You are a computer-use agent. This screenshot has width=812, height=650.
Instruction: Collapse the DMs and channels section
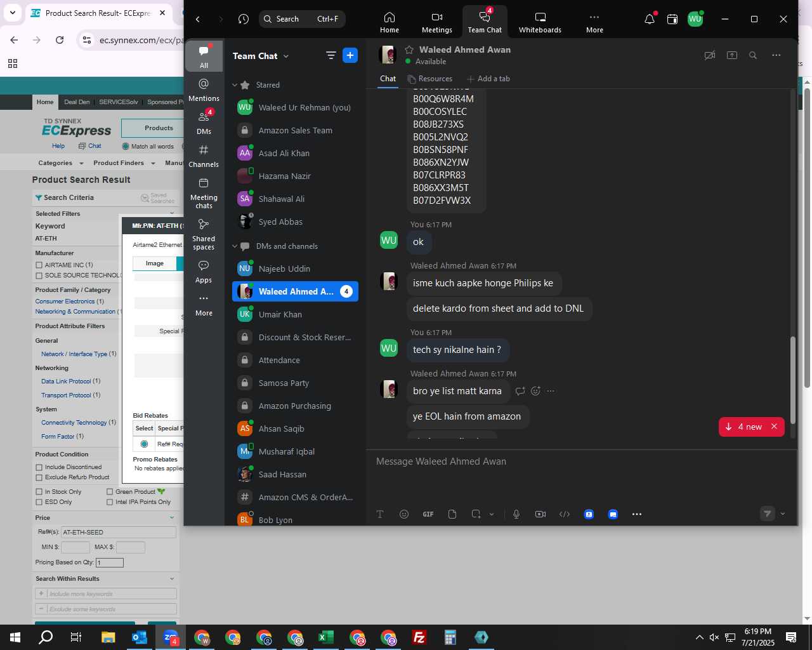pyautogui.click(x=235, y=246)
